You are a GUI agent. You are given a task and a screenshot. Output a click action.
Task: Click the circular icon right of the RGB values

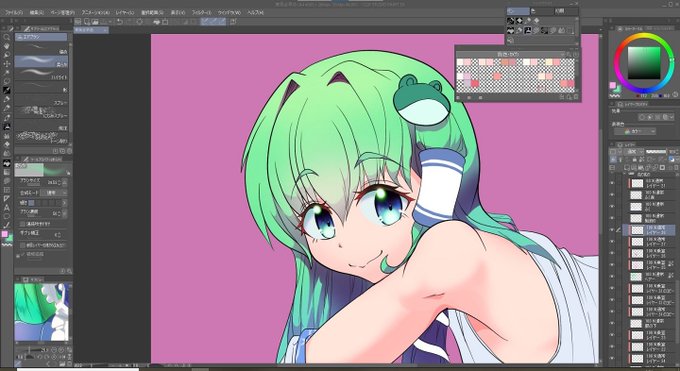[x=675, y=95]
